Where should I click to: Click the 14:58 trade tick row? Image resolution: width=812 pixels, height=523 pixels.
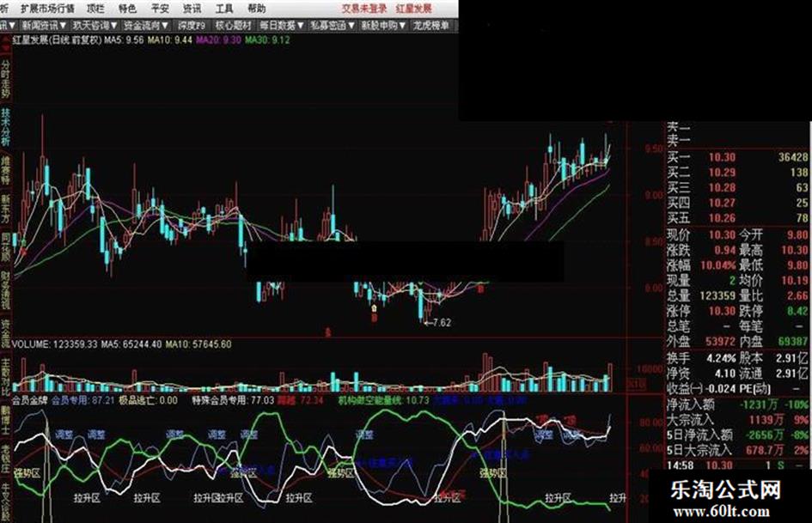(x=738, y=465)
